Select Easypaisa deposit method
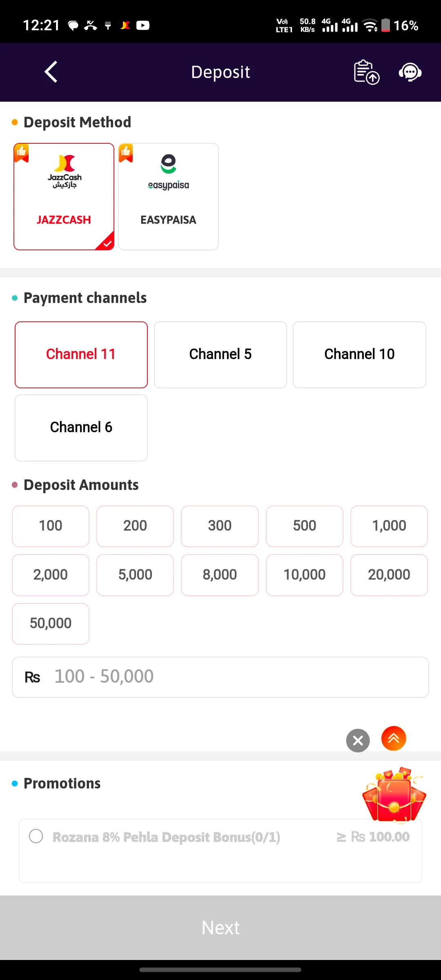The height and width of the screenshot is (980, 441). [x=168, y=196]
